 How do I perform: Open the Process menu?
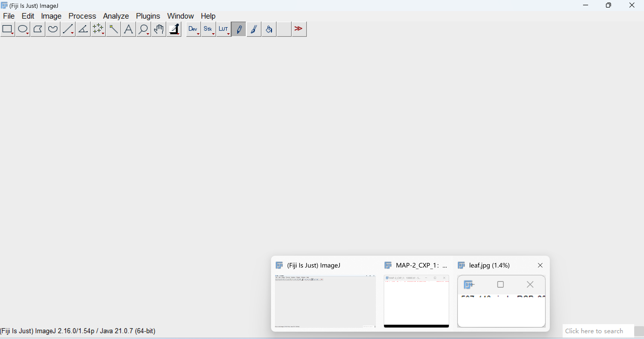[x=82, y=16]
